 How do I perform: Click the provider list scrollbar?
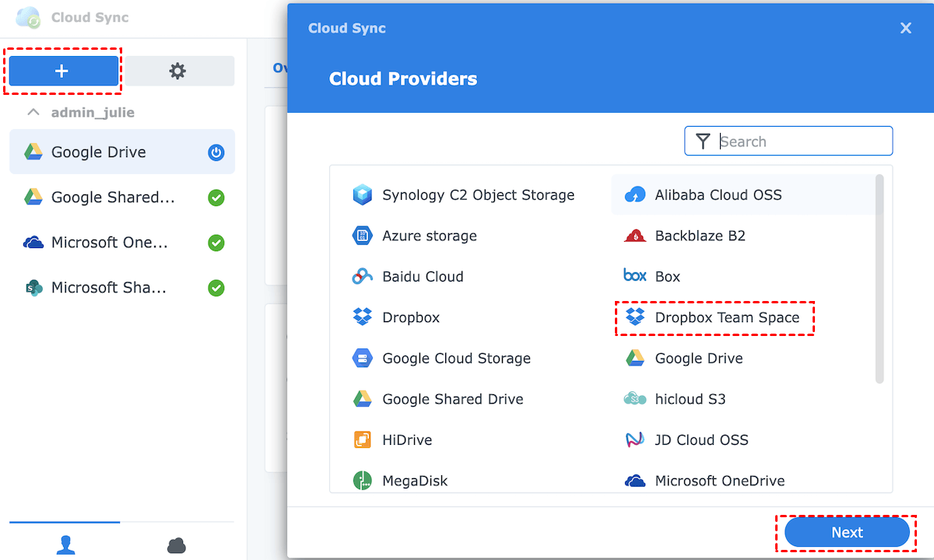click(x=880, y=278)
